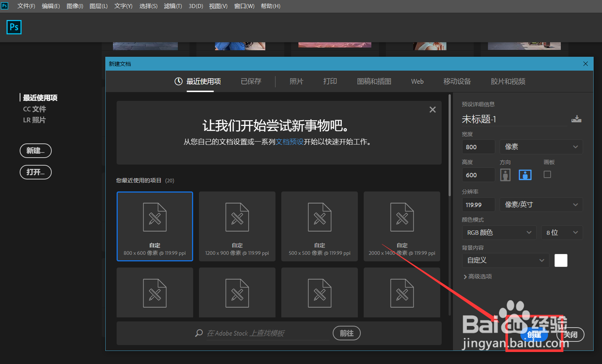Open the 颜色模式 RGB 颜色 dropdown
This screenshot has height=364, width=602.
click(499, 233)
